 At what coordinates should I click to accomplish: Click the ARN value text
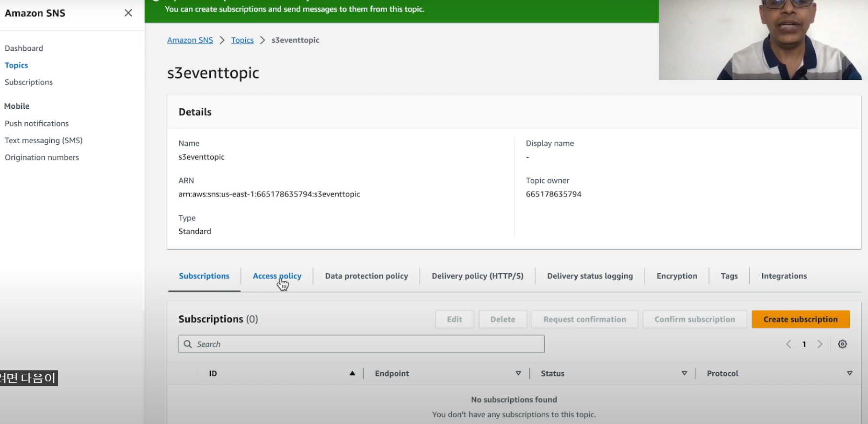coord(269,194)
